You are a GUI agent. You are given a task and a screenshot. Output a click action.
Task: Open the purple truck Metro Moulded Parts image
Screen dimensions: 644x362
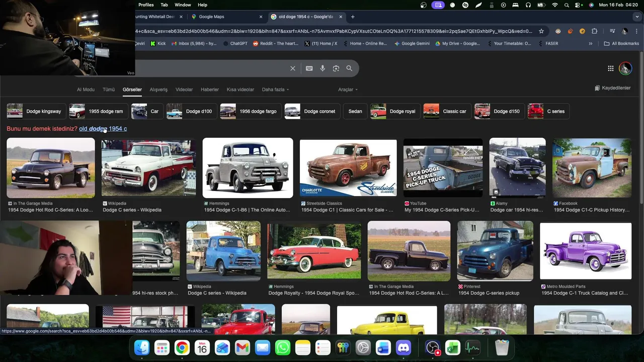[x=586, y=251]
